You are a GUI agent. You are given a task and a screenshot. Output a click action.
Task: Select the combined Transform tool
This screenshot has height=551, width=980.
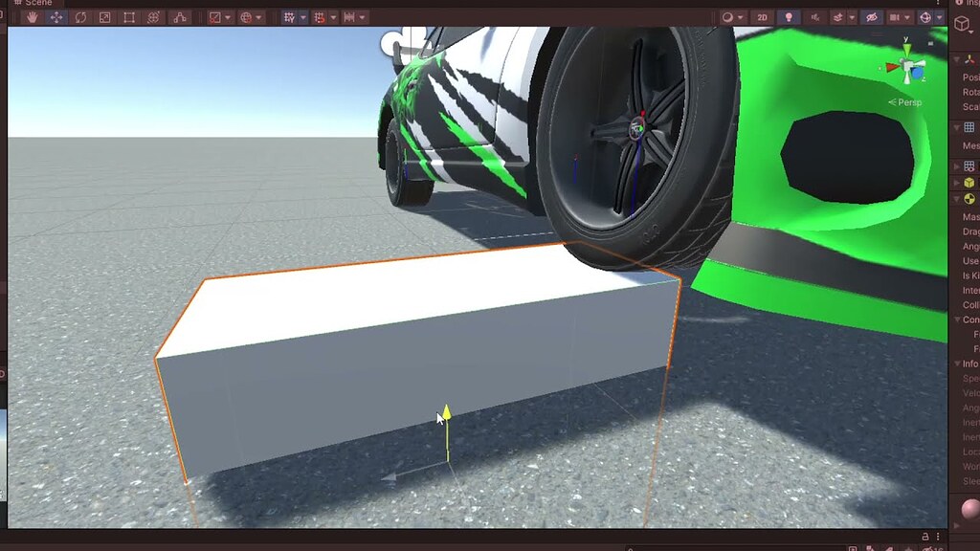(x=154, y=15)
